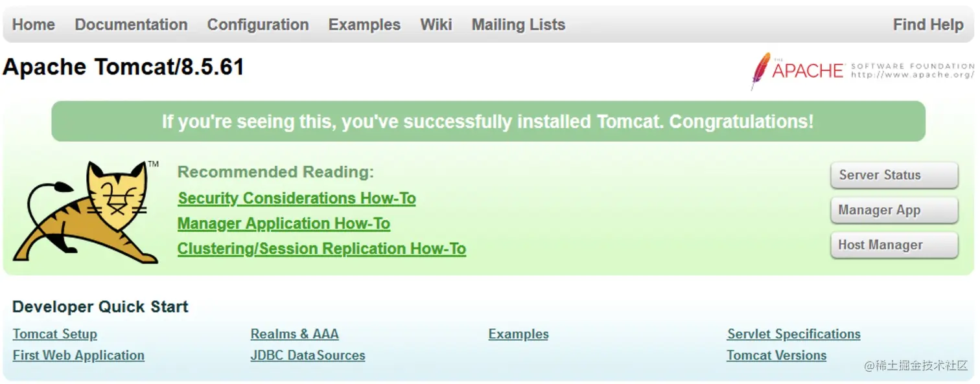
Task: Click the Tomcat cat mascot image
Action: tap(86, 212)
